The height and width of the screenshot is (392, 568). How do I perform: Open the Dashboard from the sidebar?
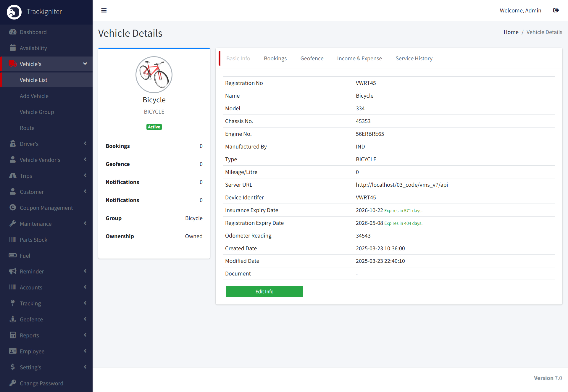coord(33,32)
